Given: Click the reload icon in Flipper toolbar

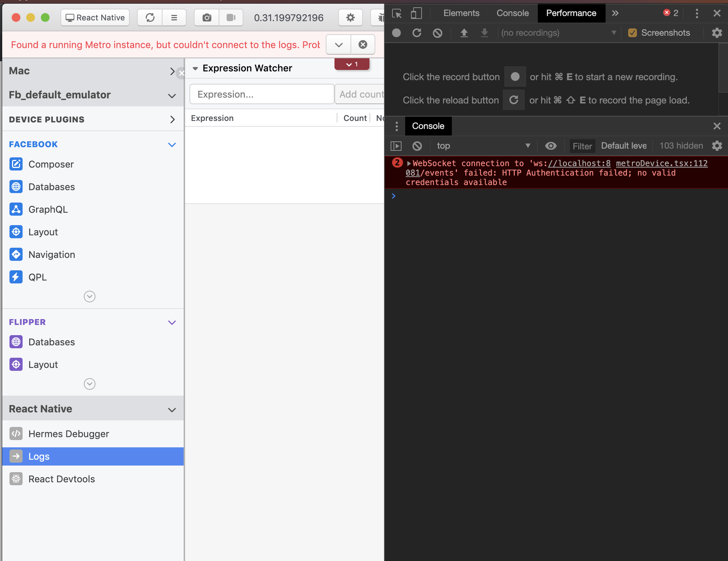Looking at the screenshot, I should point(150,17).
